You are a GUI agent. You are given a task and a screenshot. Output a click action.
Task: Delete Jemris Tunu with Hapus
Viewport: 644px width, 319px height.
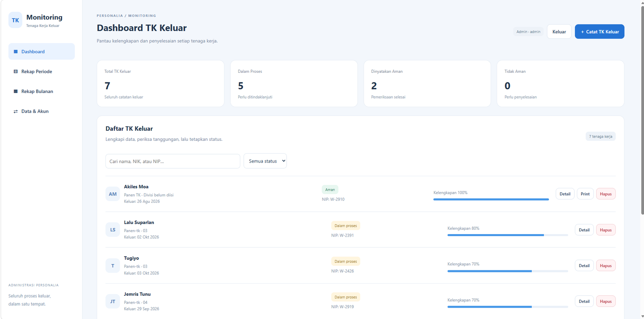coord(606,301)
